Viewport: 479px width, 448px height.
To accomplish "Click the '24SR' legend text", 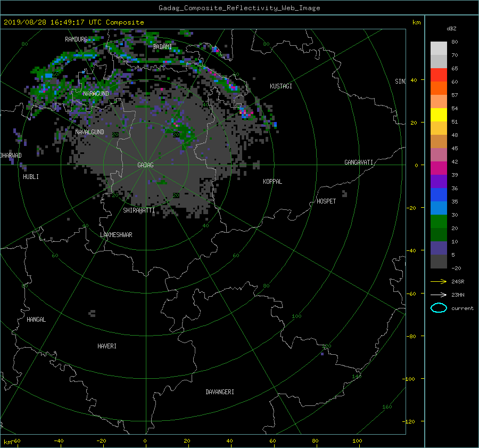I will [458, 281].
